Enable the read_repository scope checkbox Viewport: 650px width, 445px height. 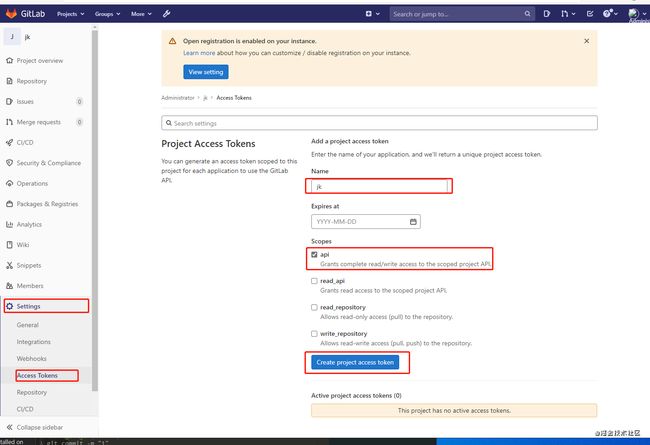314,307
